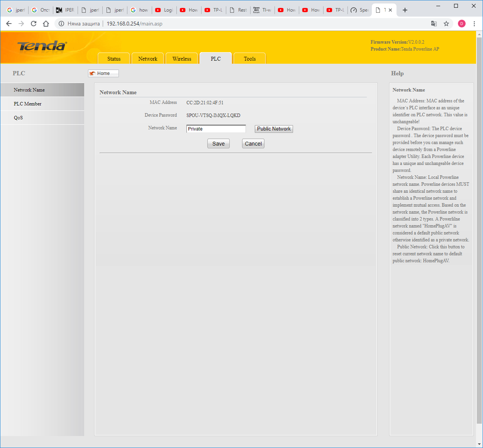Click the Public Network button
This screenshot has height=448, width=483.
coord(274,129)
